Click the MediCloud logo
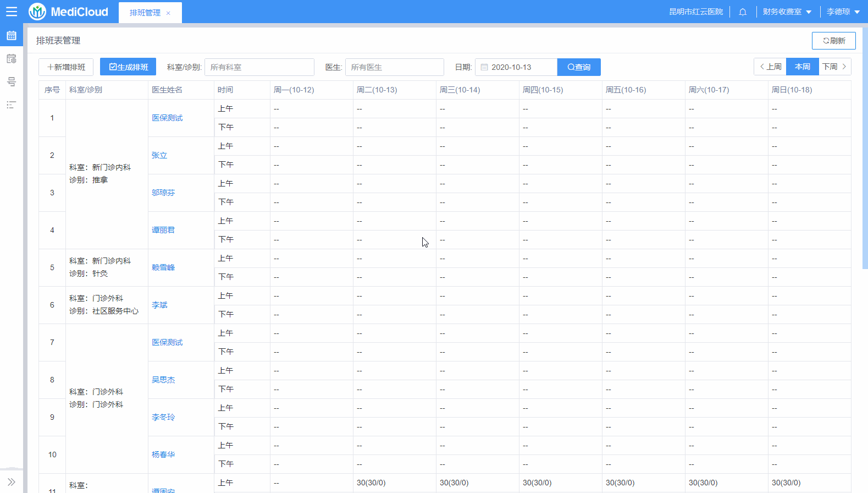868x493 pixels. pyautogui.click(x=69, y=12)
